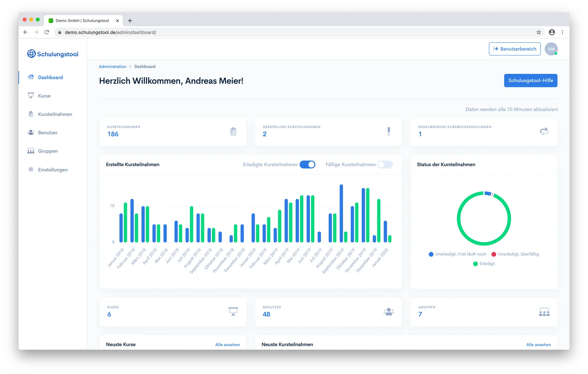Click the Gruppen count 7
588x374 pixels.
click(420, 314)
